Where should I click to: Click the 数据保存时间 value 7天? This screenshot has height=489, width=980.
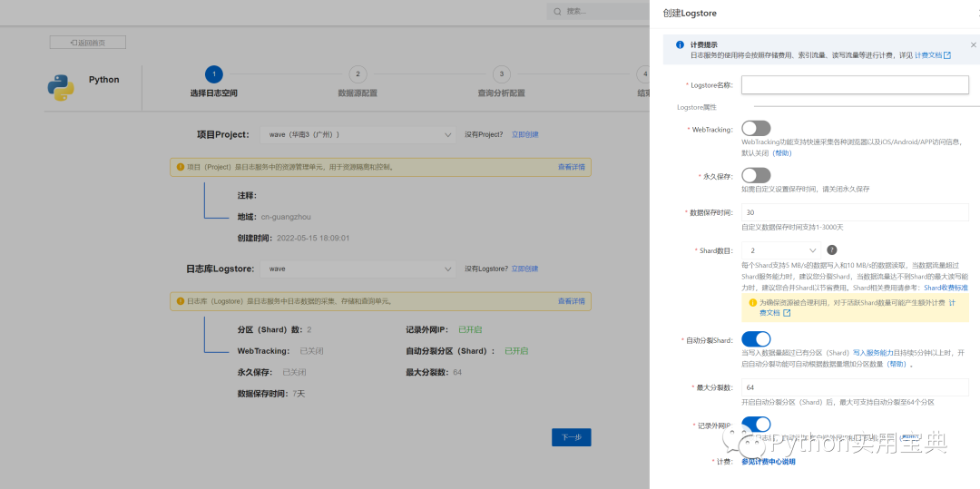coord(299,394)
